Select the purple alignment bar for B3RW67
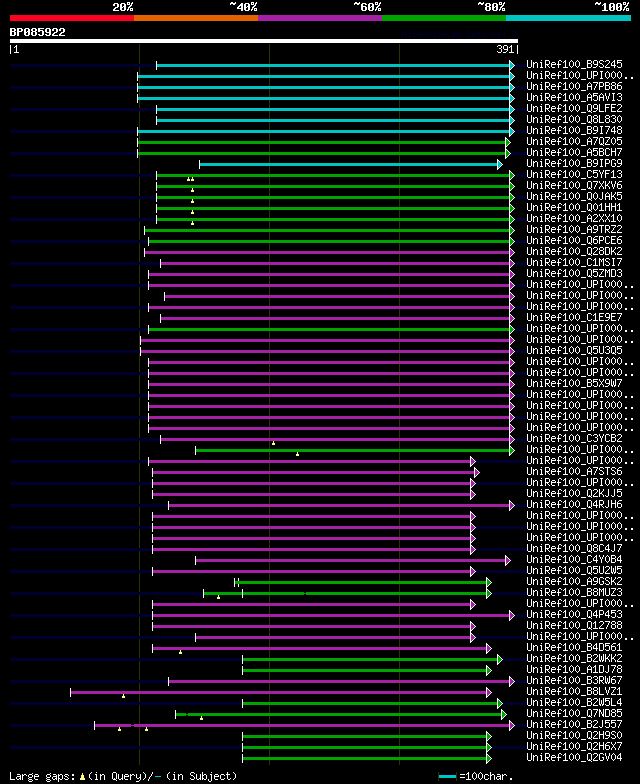The width and height of the screenshot is (640, 784). [340, 682]
